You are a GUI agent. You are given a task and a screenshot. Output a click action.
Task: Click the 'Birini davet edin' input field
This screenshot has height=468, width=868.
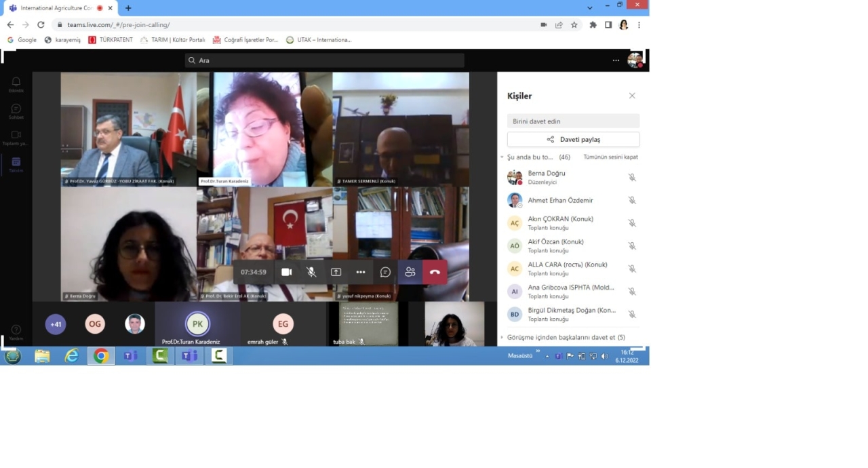tap(573, 121)
